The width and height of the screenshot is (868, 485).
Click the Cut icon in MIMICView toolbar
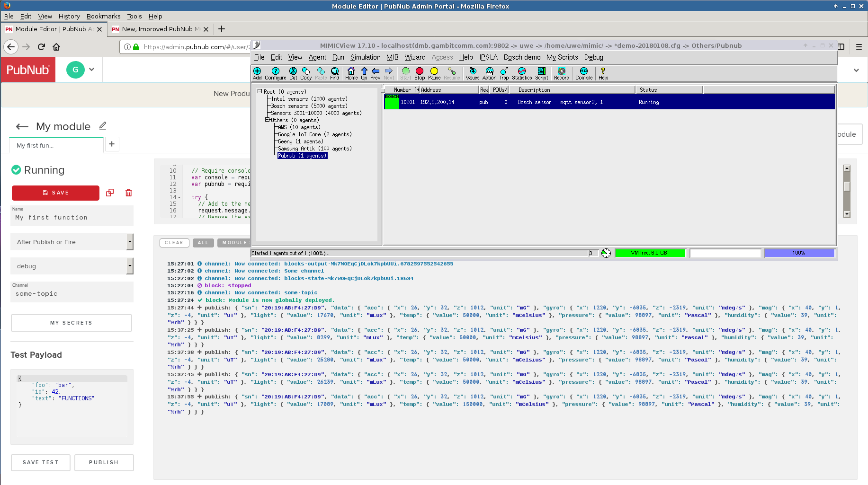click(293, 73)
